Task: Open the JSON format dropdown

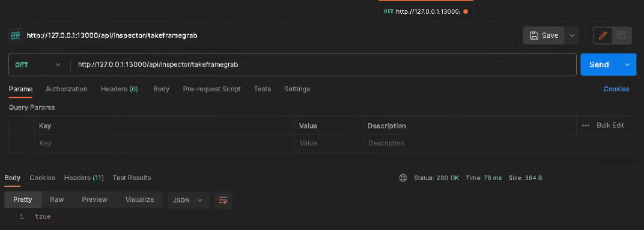Action: [x=188, y=200]
